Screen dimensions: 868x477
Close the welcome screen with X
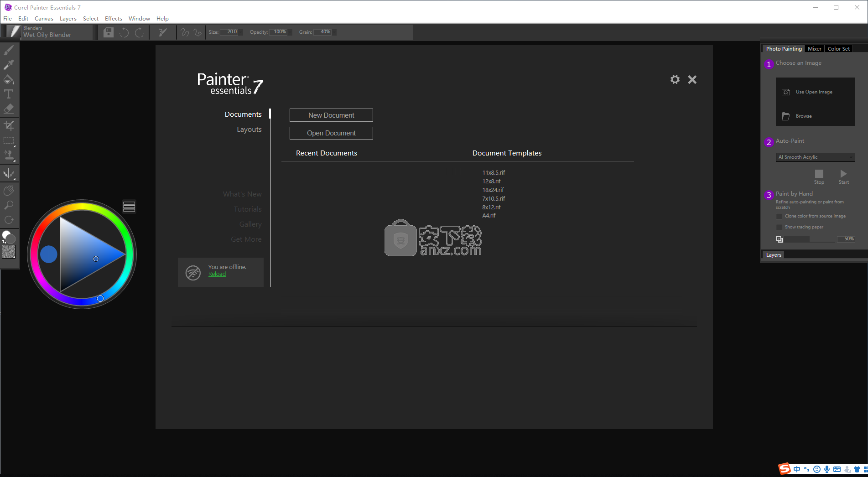(x=692, y=79)
